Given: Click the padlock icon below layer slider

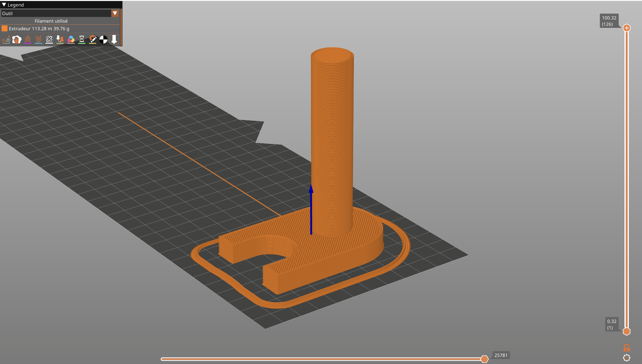Looking at the screenshot, I should pyautogui.click(x=626, y=348).
